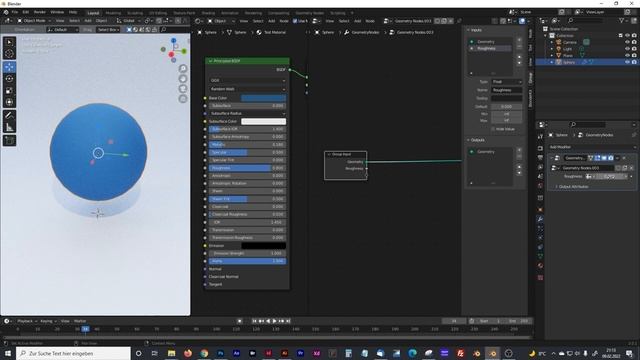Open the Window menu

(57, 12)
